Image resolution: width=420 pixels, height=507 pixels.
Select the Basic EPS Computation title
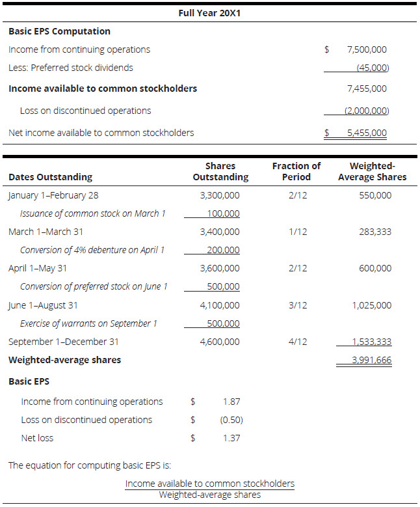pyautogui.click(x=59, y=31)
